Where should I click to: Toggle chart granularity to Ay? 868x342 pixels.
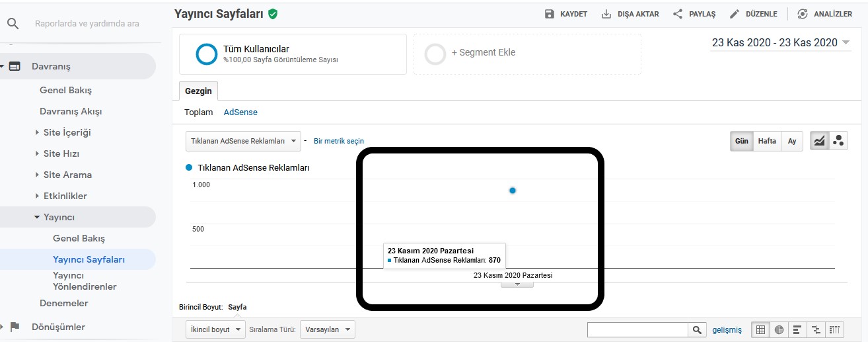(x=791, y=141)
